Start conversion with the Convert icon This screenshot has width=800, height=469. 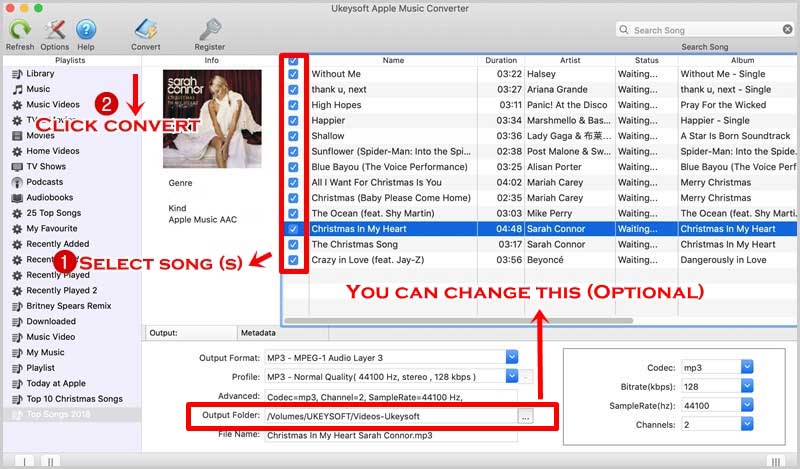pyautogui.click(x=146, y=30)
